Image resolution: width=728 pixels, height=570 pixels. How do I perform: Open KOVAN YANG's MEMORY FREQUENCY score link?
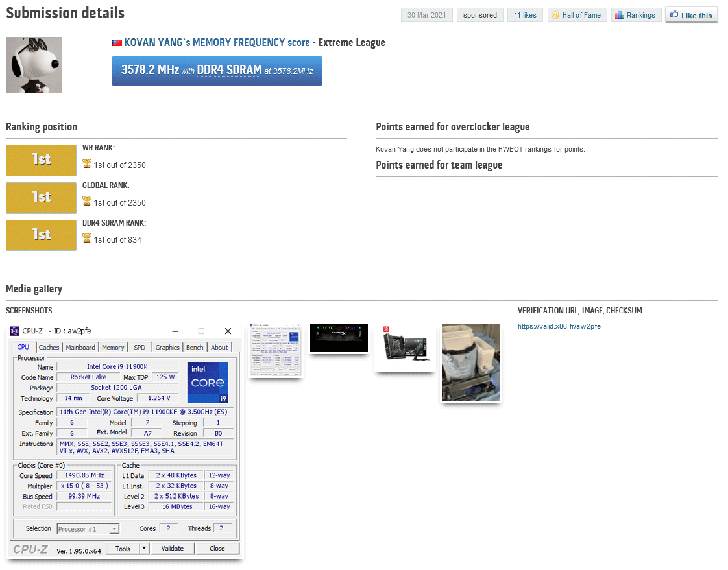pos(217,43)
